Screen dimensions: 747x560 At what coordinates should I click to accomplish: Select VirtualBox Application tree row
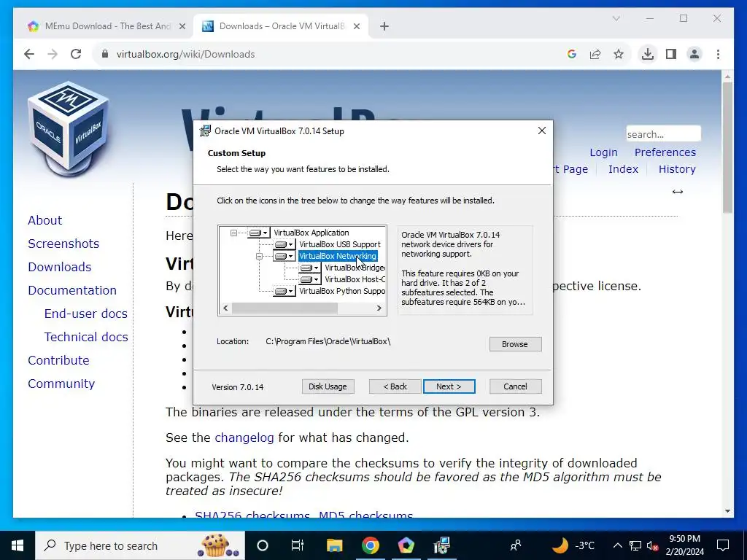(311, 233)
